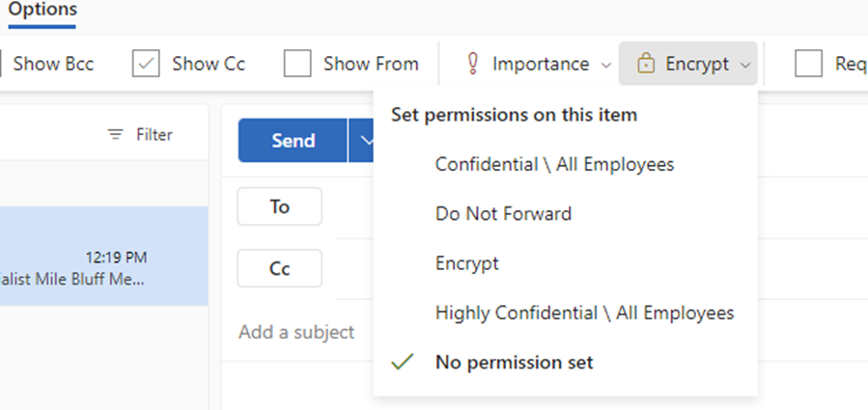Screen dimensions: 868x410
Task: Click the green checkmark beside No permission set
Action: pos(405,363)
